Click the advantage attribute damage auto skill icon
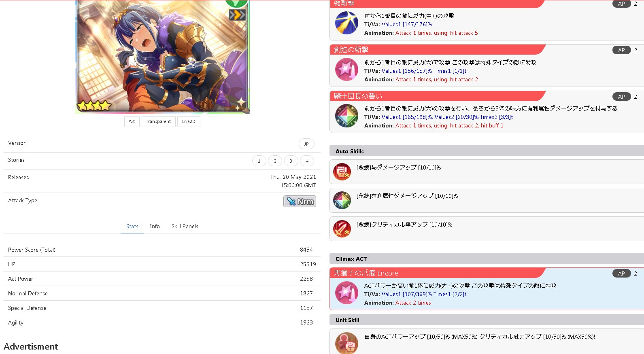644x354 pixels. tap(342, 200)
